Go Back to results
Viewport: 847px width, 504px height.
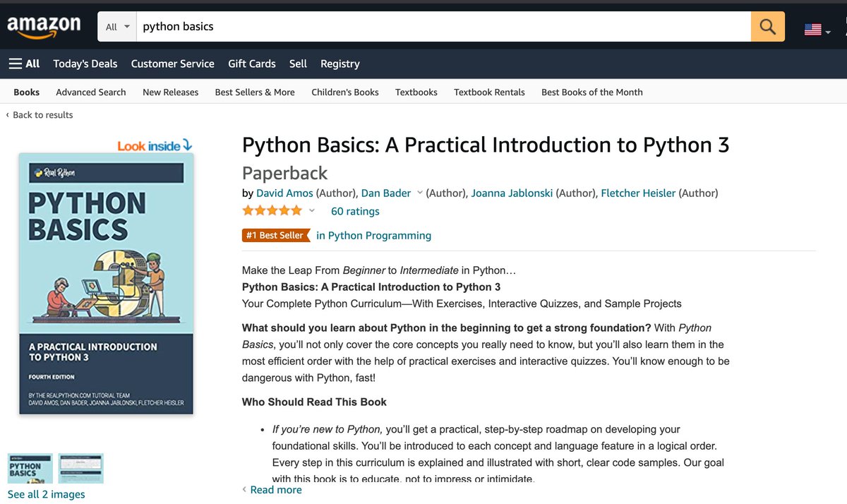(x=40, y=115)
